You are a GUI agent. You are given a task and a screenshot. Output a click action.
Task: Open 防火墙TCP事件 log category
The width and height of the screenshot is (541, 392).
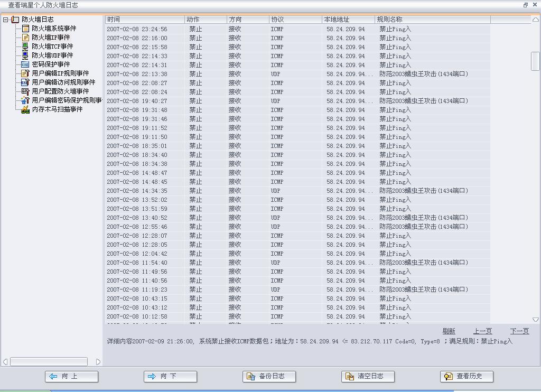pyautogui.click(x=52, y=46)
